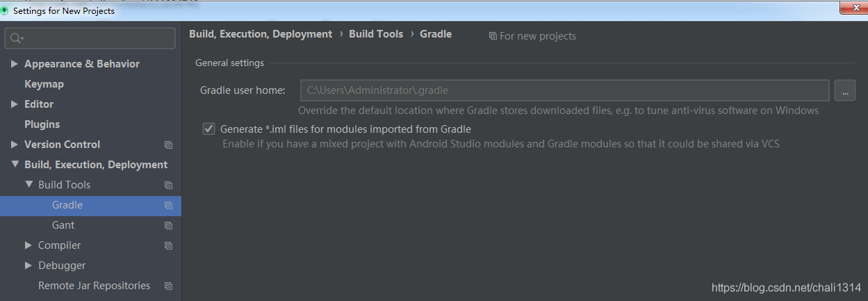Expand the Appearance & Behavior section
This screenshot has width=868, height=301.
coord(15,64)
